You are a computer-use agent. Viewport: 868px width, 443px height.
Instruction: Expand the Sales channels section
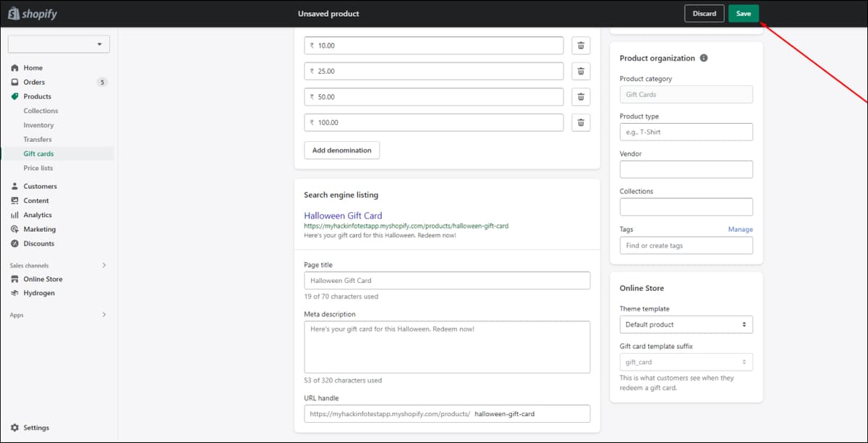(x=103, y=265)
